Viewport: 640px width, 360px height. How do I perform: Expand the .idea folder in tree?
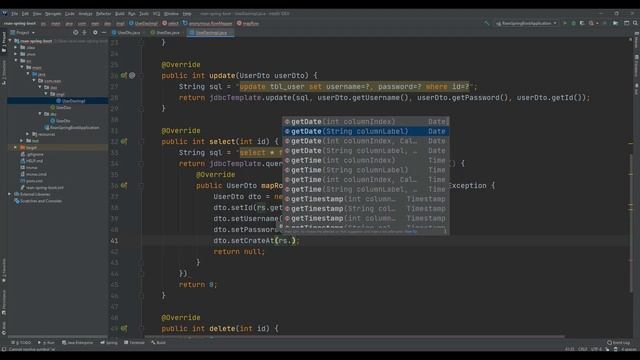point(16,47)
